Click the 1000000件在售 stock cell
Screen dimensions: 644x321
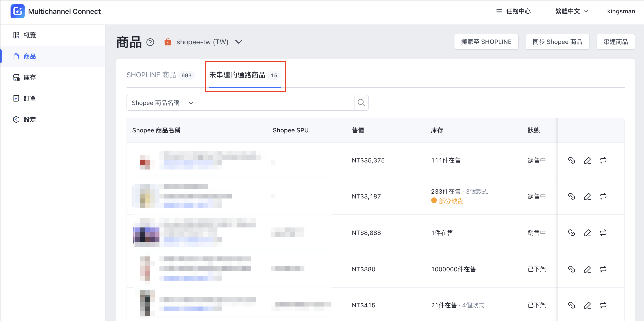(453, 269)
